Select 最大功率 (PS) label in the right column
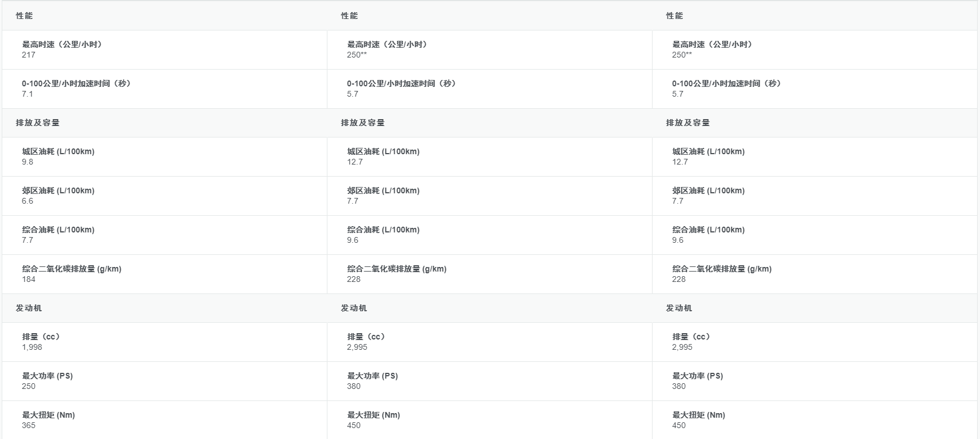Image resolution: width=980 pixels, height=439 pixels. coord(697,376)
